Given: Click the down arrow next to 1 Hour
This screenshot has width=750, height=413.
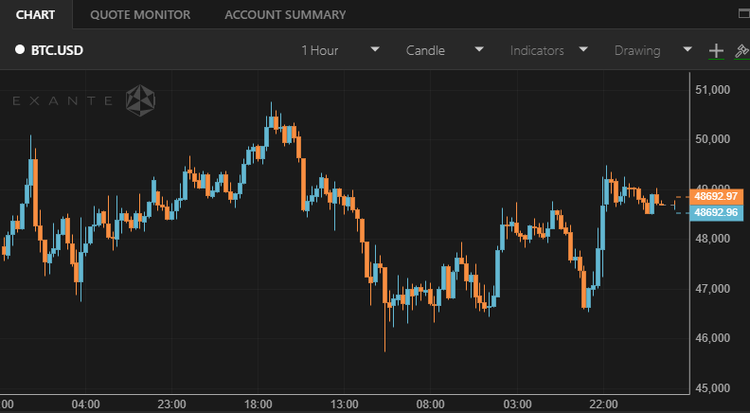Looking at the screenshot, I should tap(375, 50).
